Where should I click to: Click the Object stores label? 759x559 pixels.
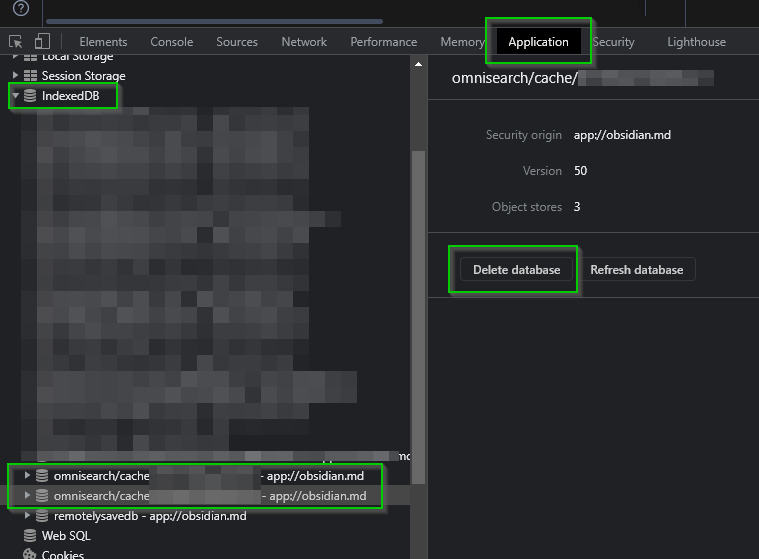(x=527, y=207)
